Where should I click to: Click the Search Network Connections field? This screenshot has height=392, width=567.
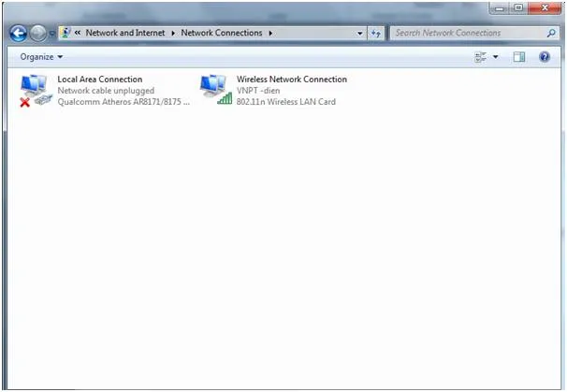tap(466, 33)
